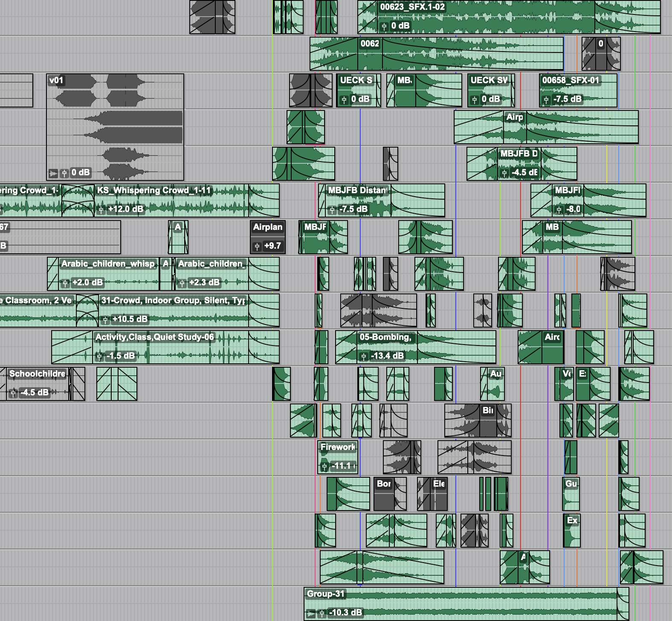Click the clip gain fader icon on the Firework clip
This screenshot has width=672, height=621.
coord(324,466)
